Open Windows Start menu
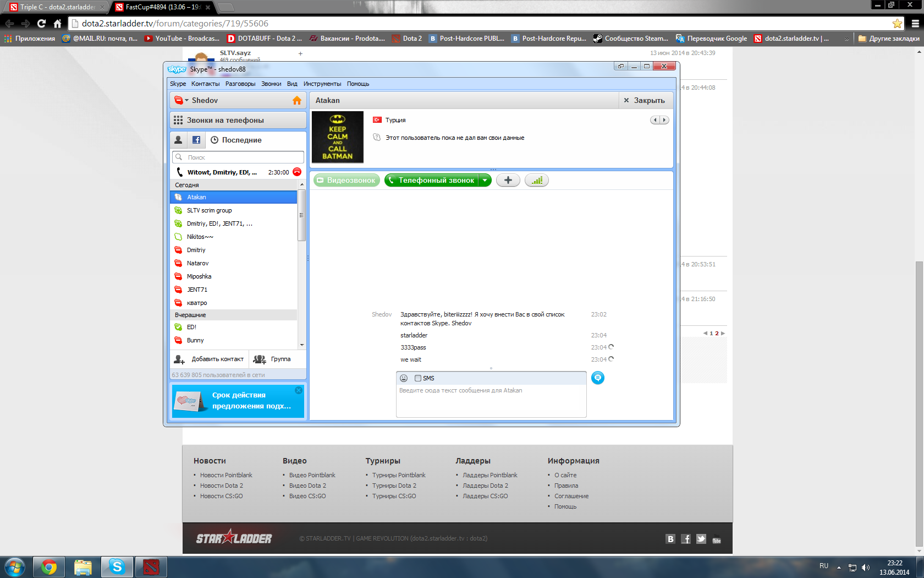Screen dimensions: 924x578 point(15,567)
